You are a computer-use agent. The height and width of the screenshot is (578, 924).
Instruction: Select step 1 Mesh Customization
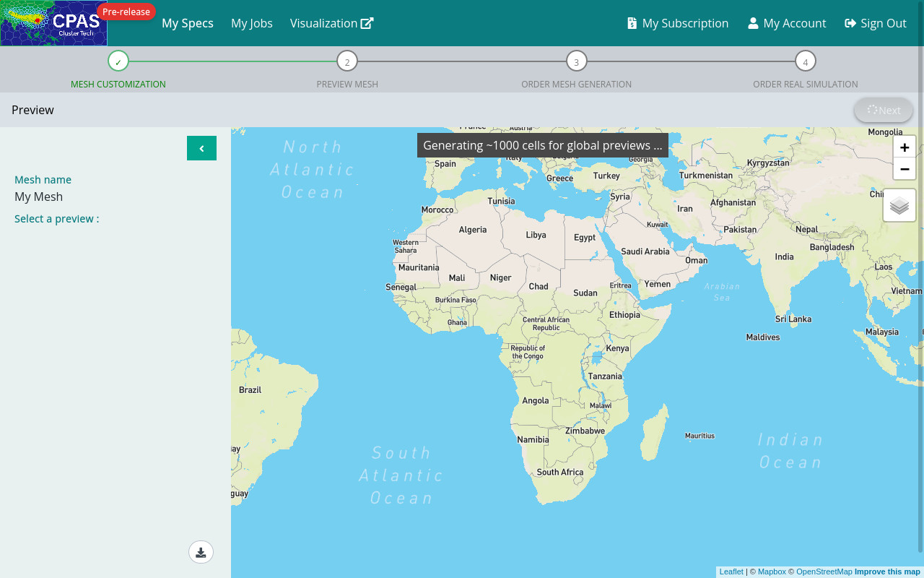118,61
